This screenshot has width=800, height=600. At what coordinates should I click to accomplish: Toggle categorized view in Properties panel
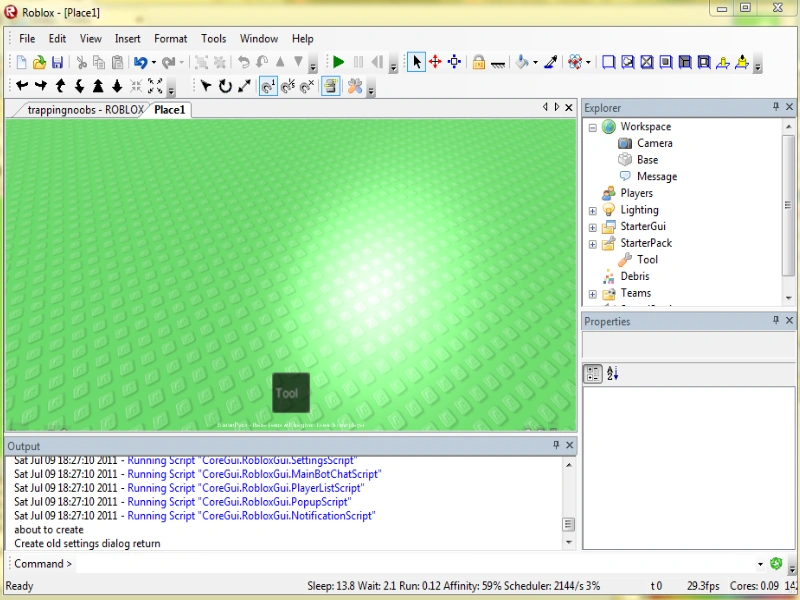pyautogui.click(x=593, y=373)
